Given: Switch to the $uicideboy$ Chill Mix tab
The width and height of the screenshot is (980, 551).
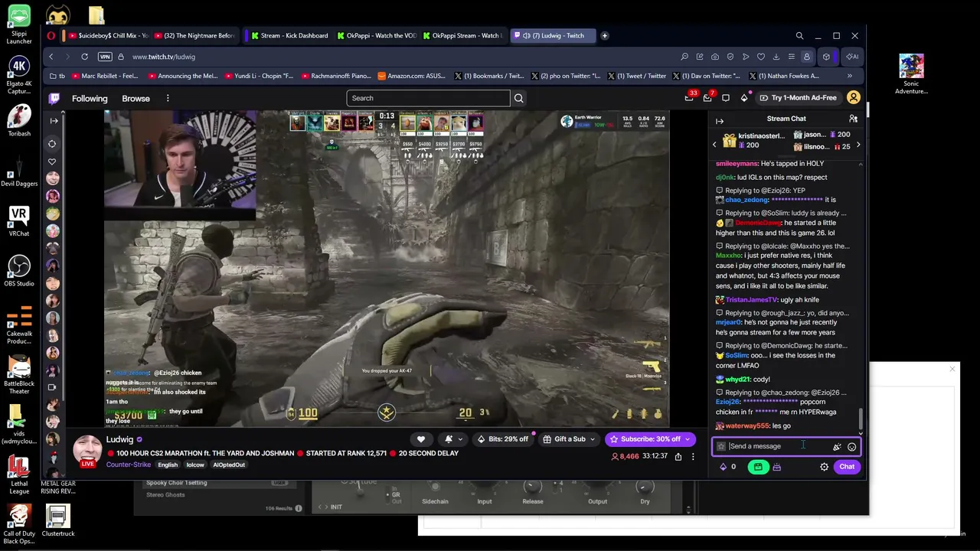Looking at the screenshot, I should click(x=109, y=35).
